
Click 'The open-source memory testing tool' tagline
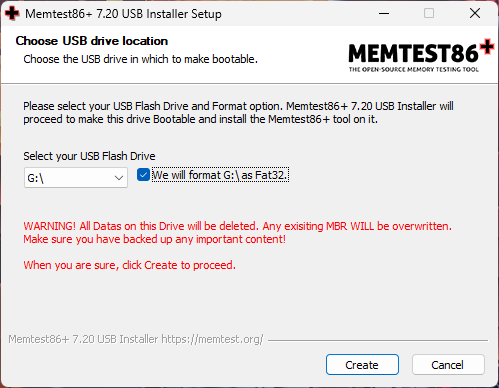[x=414, y=69]
